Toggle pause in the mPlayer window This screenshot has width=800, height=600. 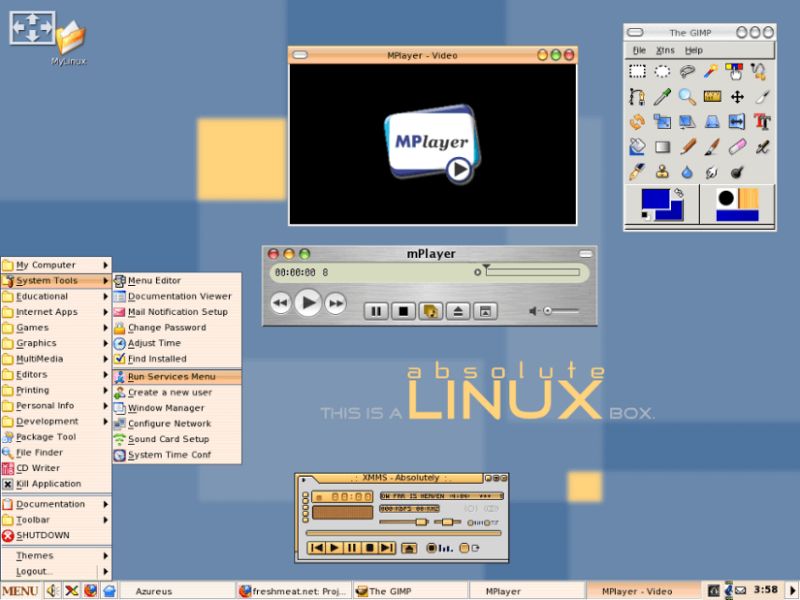(376, 311)
